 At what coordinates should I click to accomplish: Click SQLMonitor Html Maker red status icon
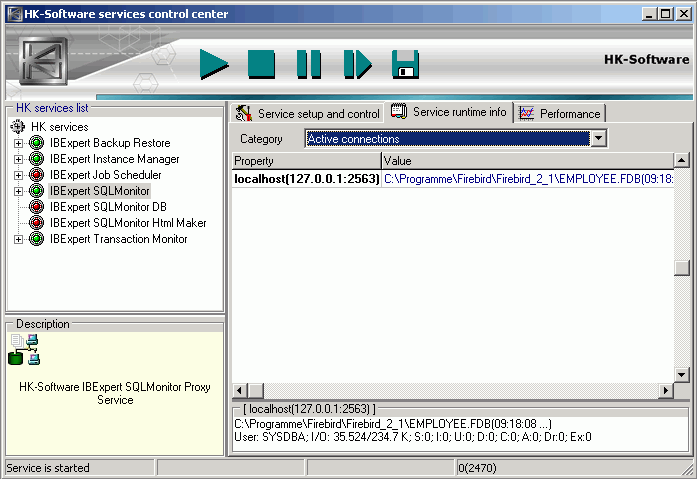36,223
